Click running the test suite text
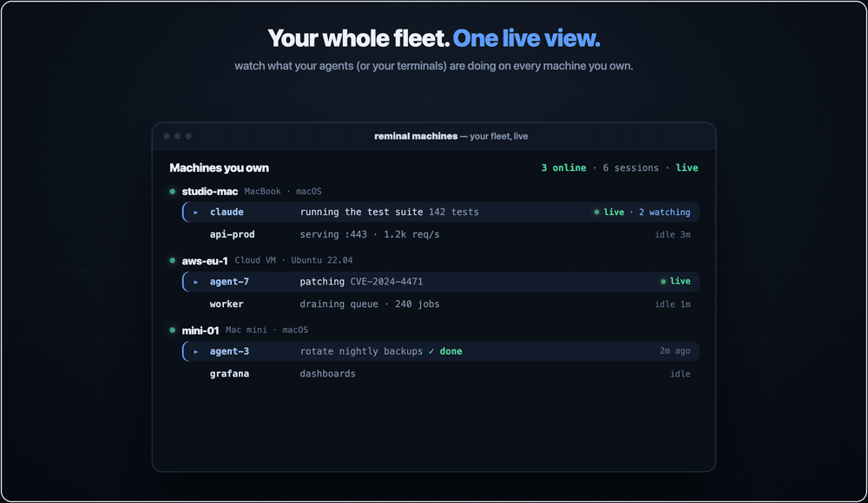Image resolution: width=868 pixels, height=503 pixels. tap(361, 212)
